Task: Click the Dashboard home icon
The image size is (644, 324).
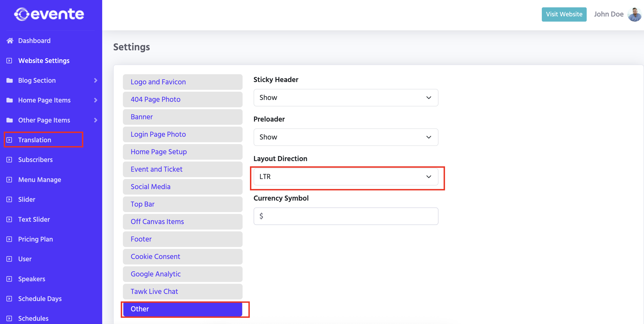Action: pos(10,40)
